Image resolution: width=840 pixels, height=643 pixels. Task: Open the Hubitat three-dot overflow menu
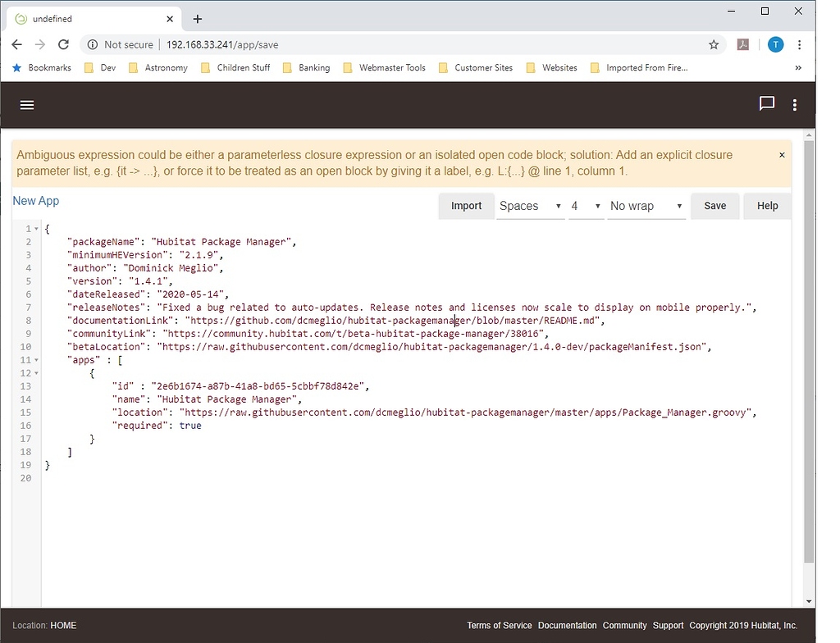[x=795, y=104]
